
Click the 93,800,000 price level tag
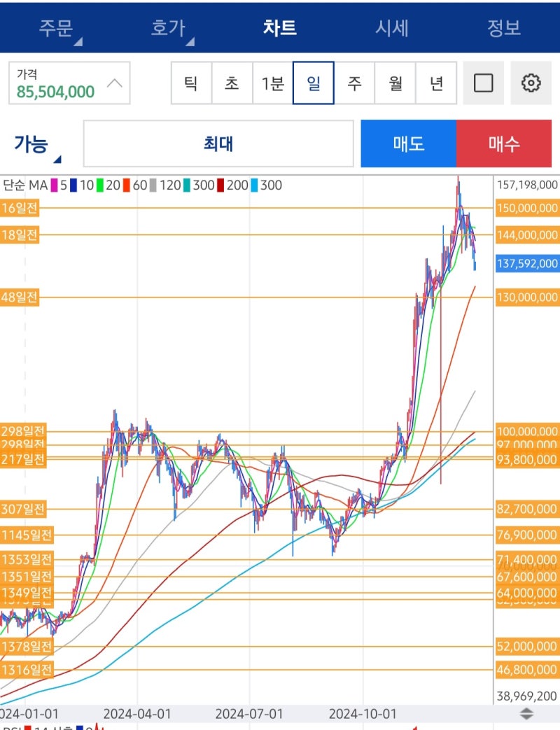[527, 460]
